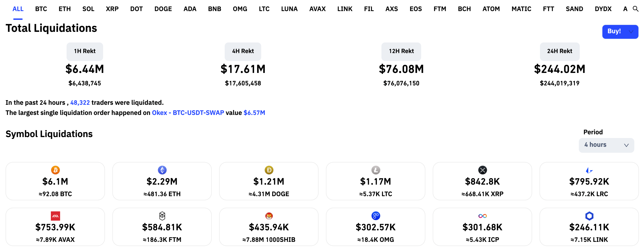Click the ICP infinity icon
The image size is (644, 252).
(482, 216)
